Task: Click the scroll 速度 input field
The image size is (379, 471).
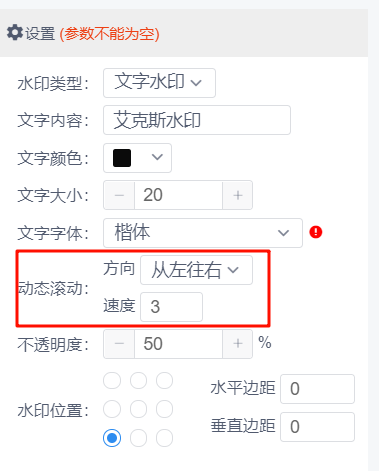Action: point(171,307)
